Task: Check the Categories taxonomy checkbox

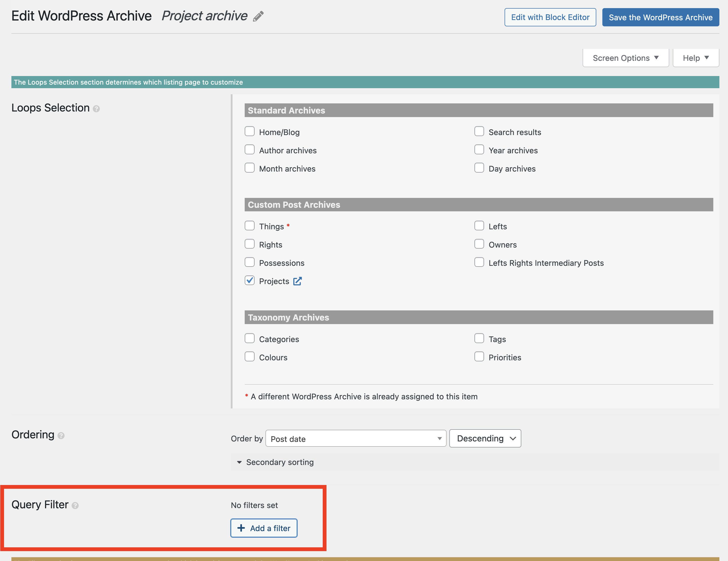Action: pyautogui.click(x=250, y=338)
